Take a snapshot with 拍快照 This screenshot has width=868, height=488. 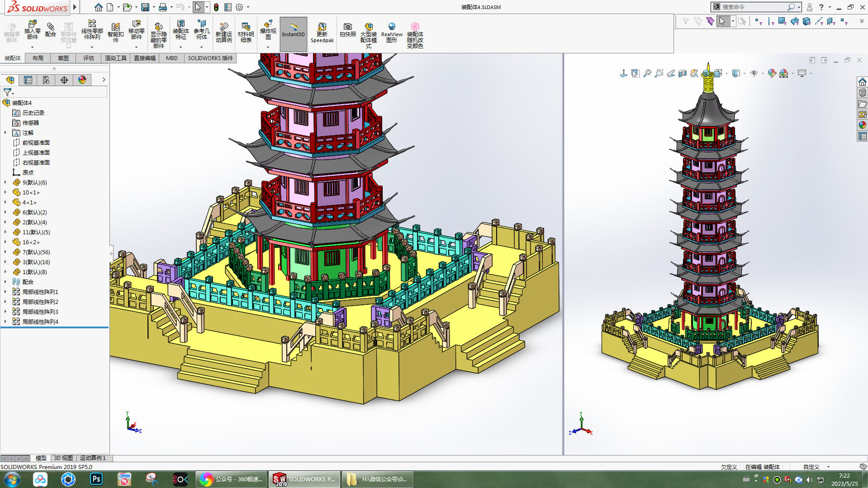pos(348,30)
